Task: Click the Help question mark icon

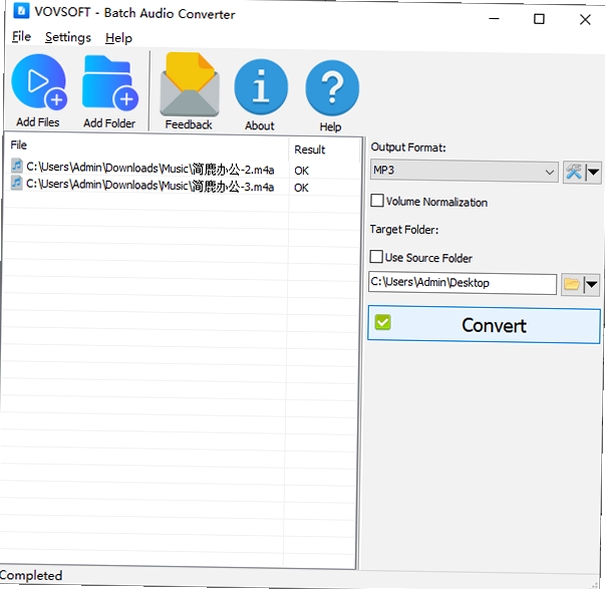Action: [x=332, y=88]
